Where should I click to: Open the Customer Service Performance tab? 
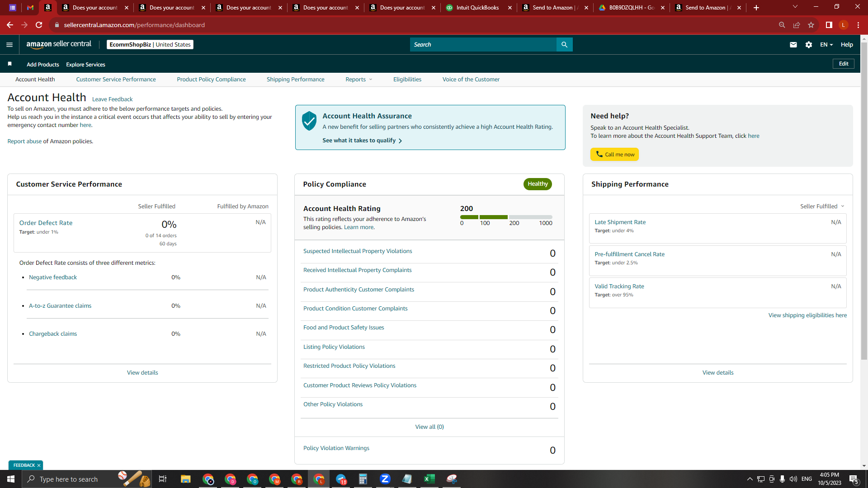pyautogui.click(x=116, y=79)
